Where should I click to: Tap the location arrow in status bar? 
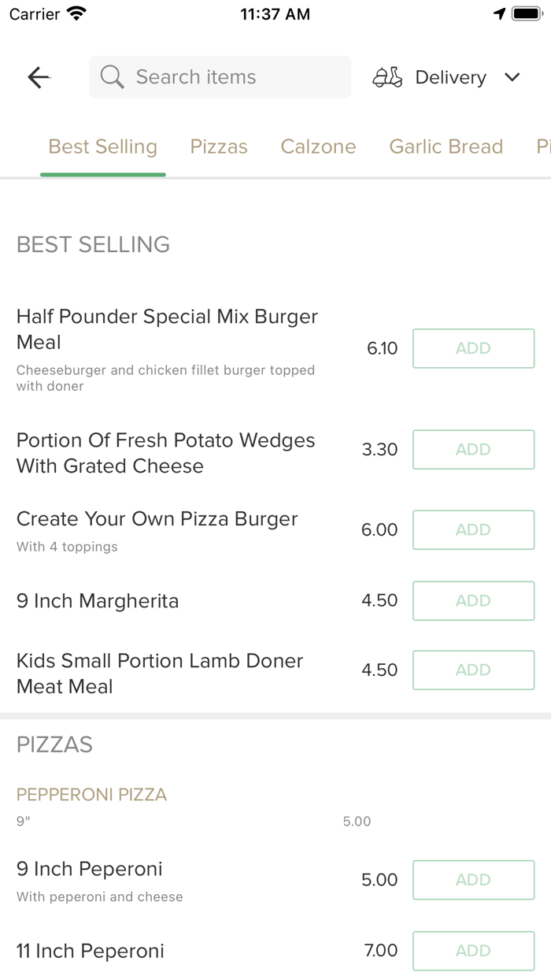tap(499, 14)
